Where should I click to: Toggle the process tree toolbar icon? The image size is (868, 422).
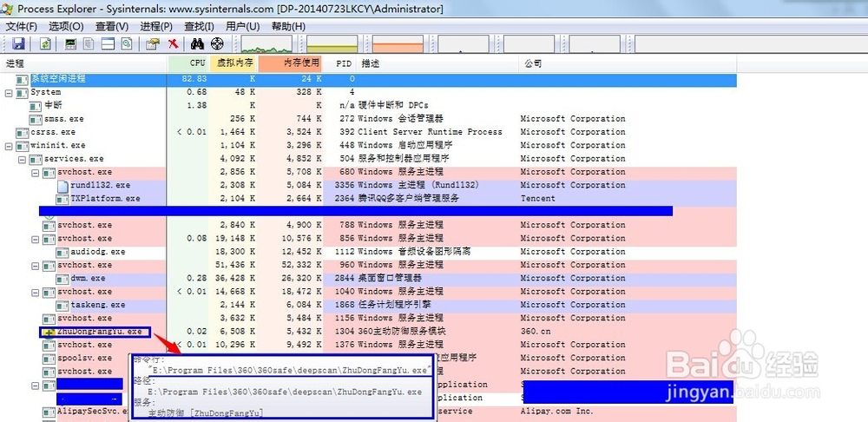coord(89,43)
